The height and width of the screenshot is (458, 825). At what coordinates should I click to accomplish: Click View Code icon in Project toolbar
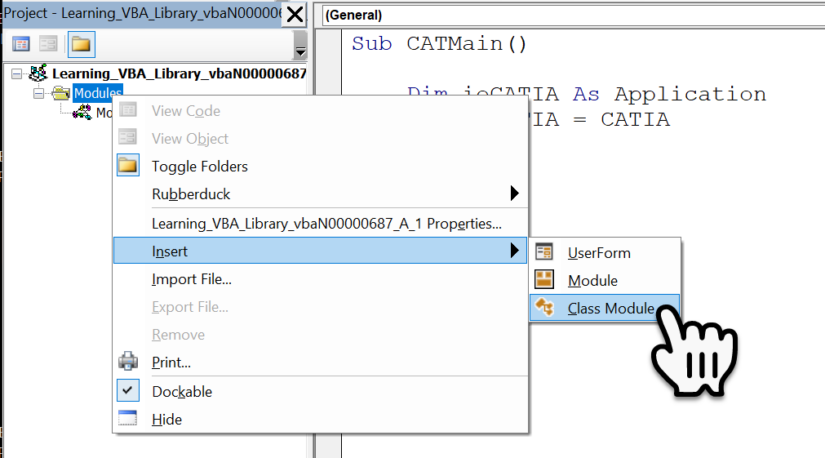point(20,44)
